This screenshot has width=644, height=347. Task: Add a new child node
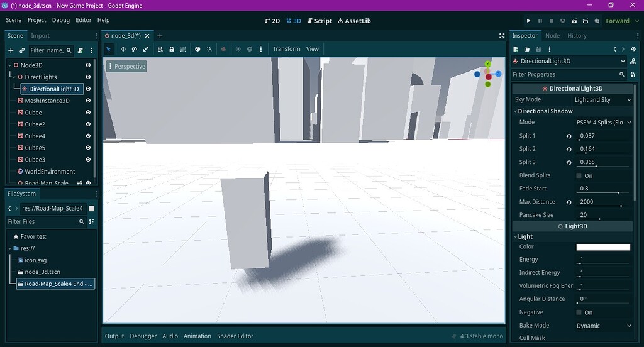pyautogui.click(x=11, y=50)
